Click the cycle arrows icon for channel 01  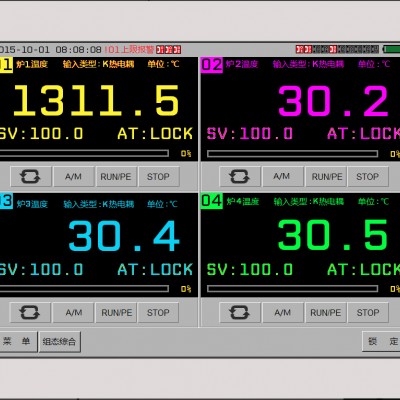(x=31, y=177)
